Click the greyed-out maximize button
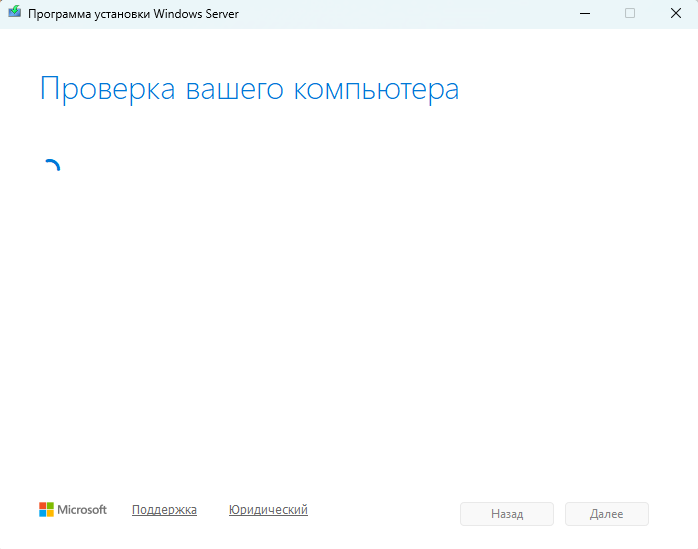Screen dimensions: 698x549 (x=630, y=13)
